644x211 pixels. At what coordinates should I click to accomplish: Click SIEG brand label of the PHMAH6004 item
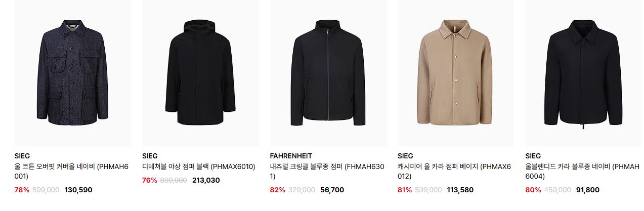pyautogui.click(x=533, y=156)
